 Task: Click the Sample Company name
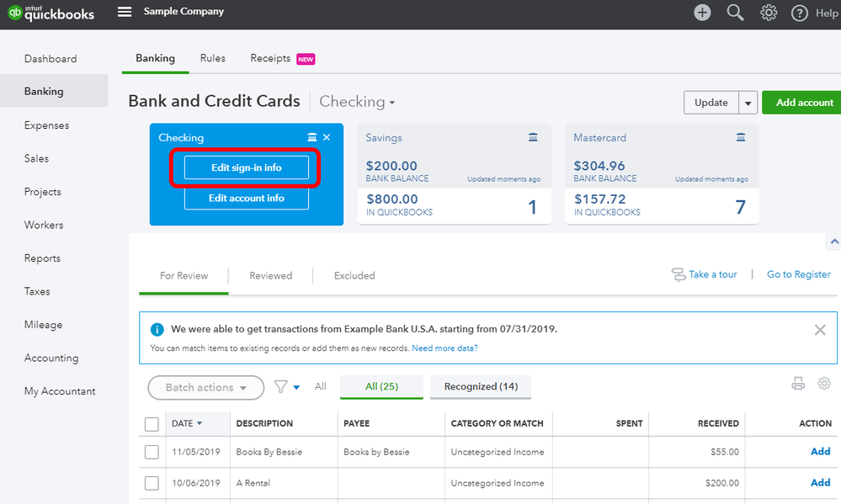184,11
